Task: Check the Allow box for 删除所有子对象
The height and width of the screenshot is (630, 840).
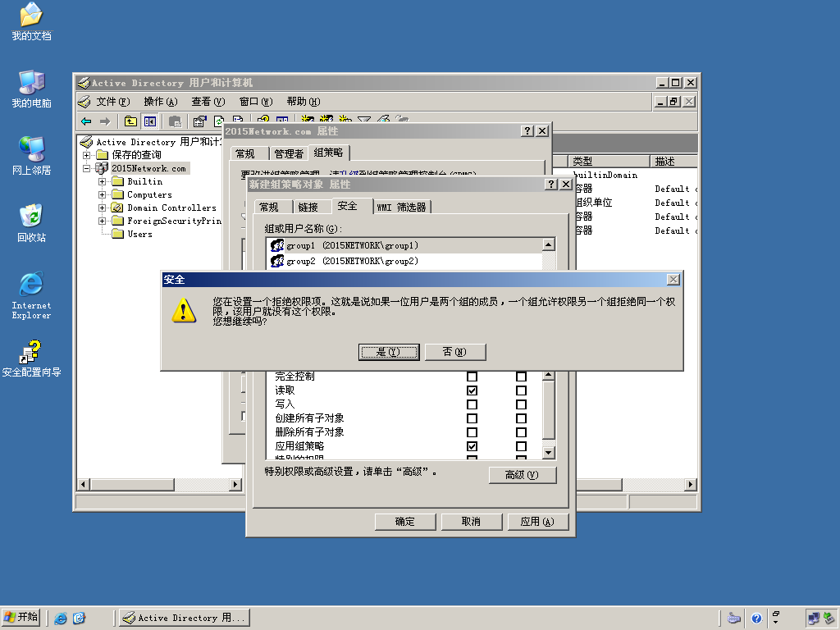Action: point(472,432)
